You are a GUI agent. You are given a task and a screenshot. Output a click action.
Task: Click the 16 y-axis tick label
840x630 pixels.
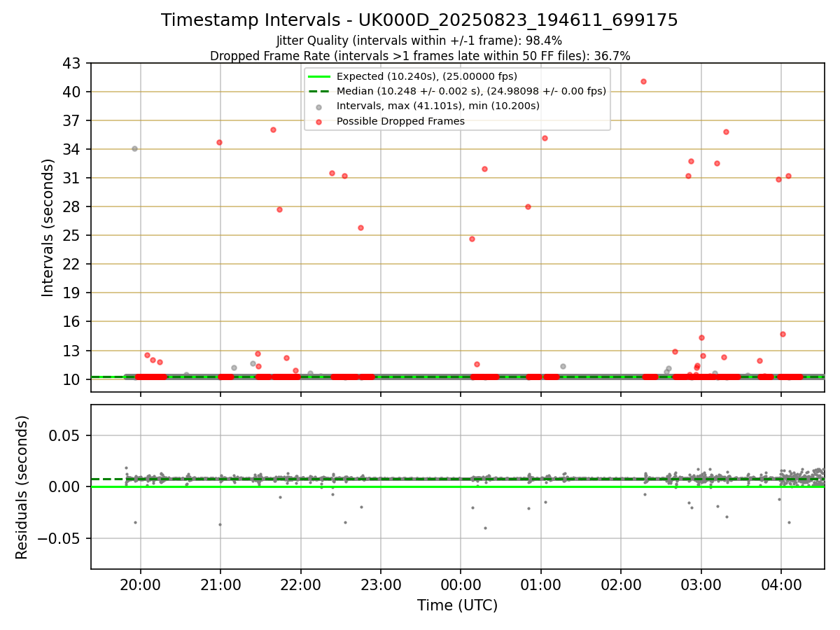73,322
